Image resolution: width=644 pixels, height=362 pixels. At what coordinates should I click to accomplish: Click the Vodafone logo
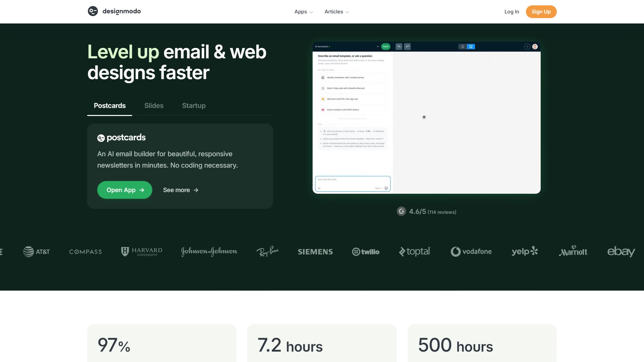pyautogui.click(x=471, y=252)
